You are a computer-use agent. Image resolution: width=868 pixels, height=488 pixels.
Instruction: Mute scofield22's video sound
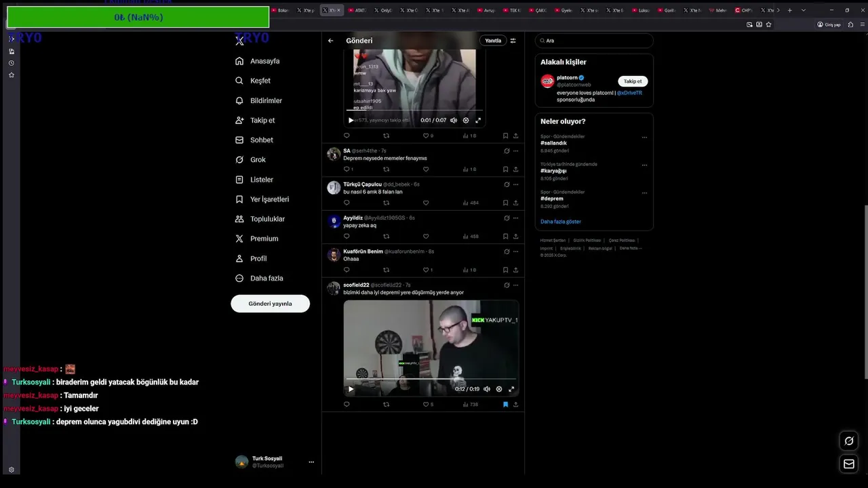point(487,389)
